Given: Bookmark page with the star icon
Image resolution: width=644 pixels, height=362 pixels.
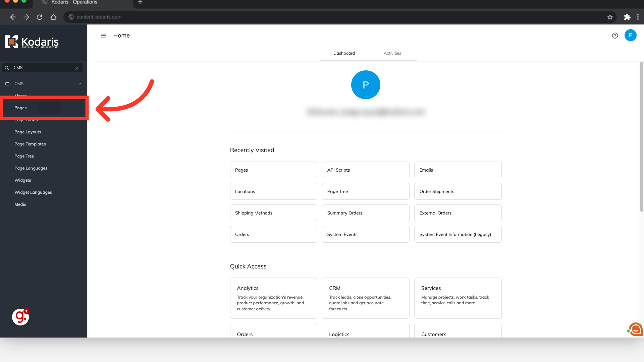Looking at the screenshot, I should tap(610, 17).
